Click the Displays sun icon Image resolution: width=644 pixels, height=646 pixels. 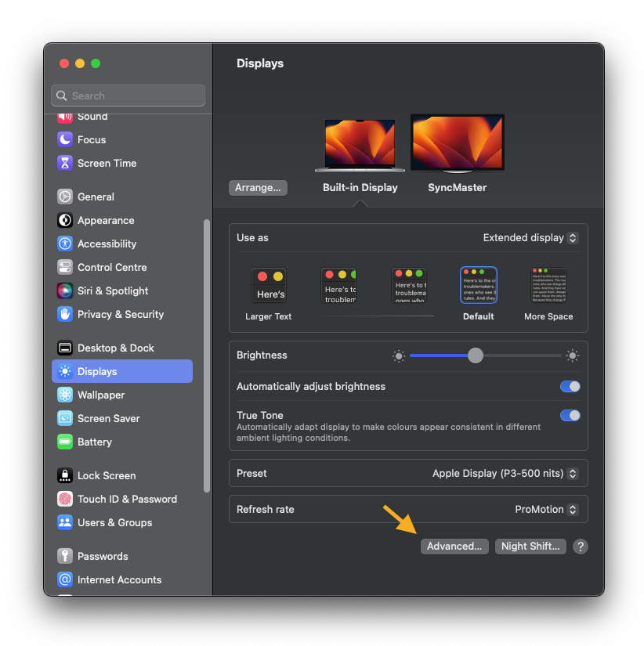pos(65,371)
